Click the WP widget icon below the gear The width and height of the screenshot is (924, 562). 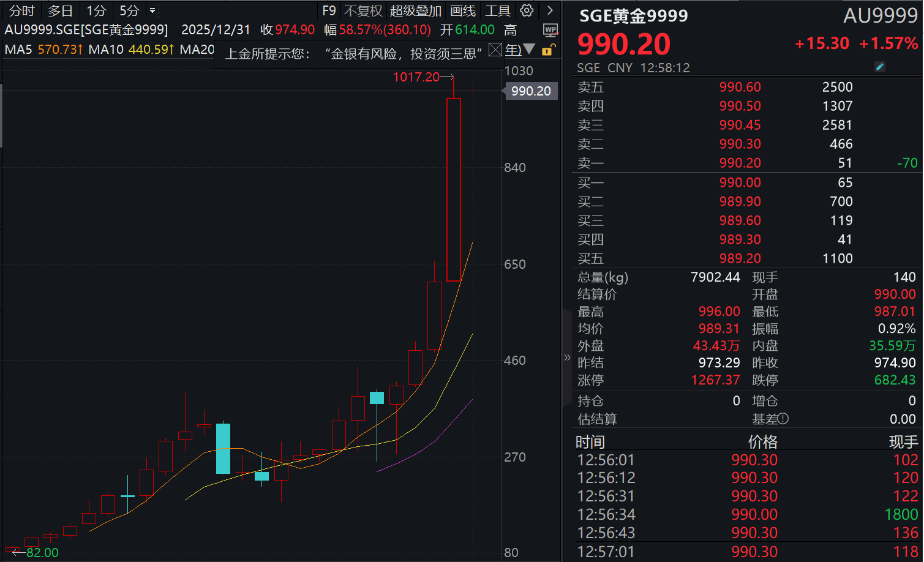pyautogui.click(x=550, y=30)
